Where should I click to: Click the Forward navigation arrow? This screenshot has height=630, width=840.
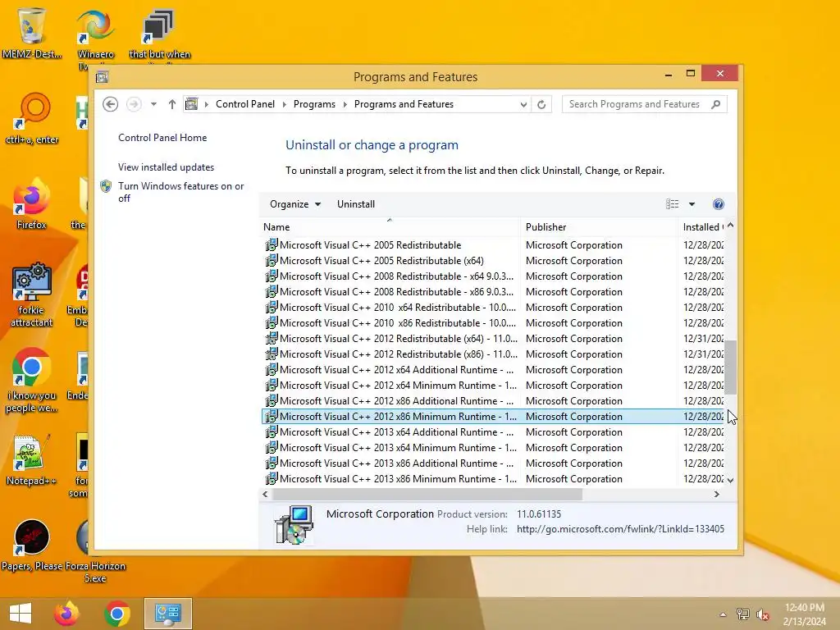134,104
